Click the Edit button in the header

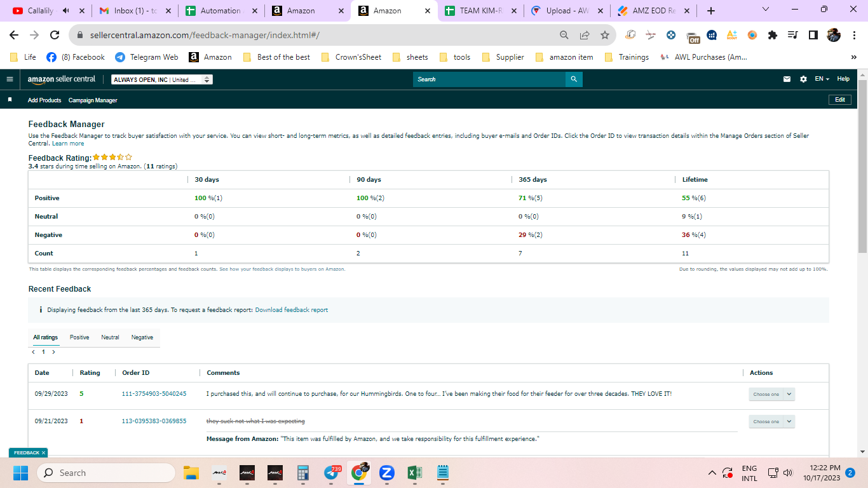(x=840, y=100)
